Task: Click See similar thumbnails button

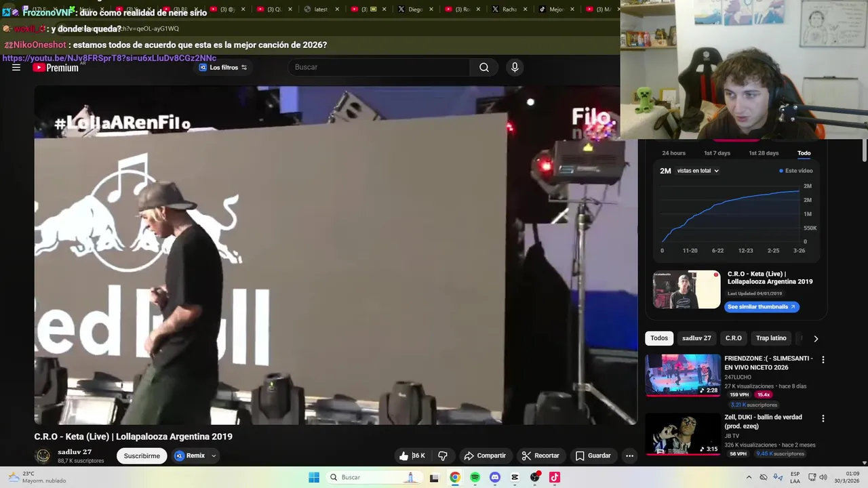Action: pyautogui.click(x=762, y=306)
